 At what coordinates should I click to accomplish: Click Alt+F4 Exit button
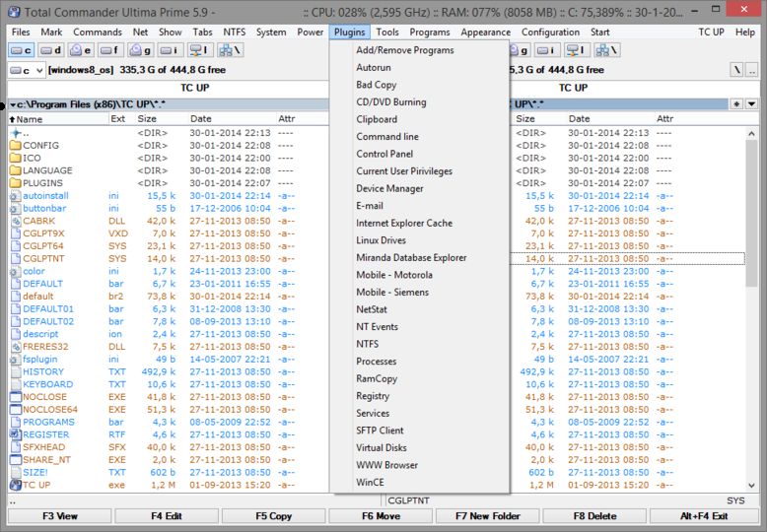(x=704, y=516)
